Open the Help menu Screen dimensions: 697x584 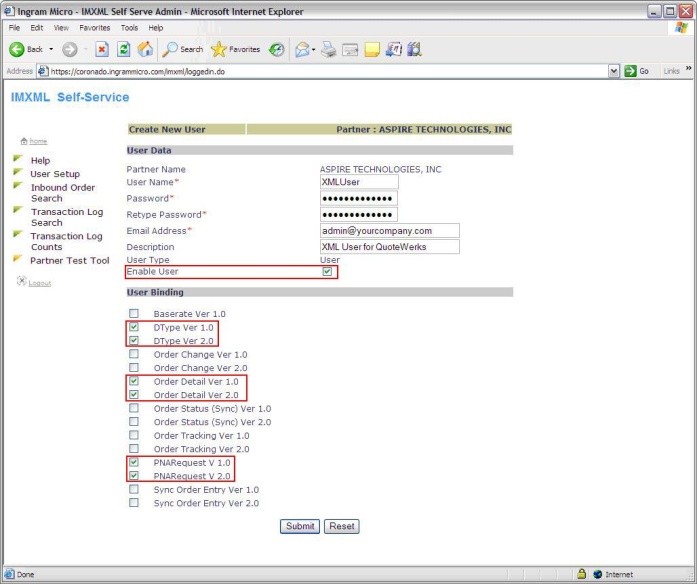[156, 28]
